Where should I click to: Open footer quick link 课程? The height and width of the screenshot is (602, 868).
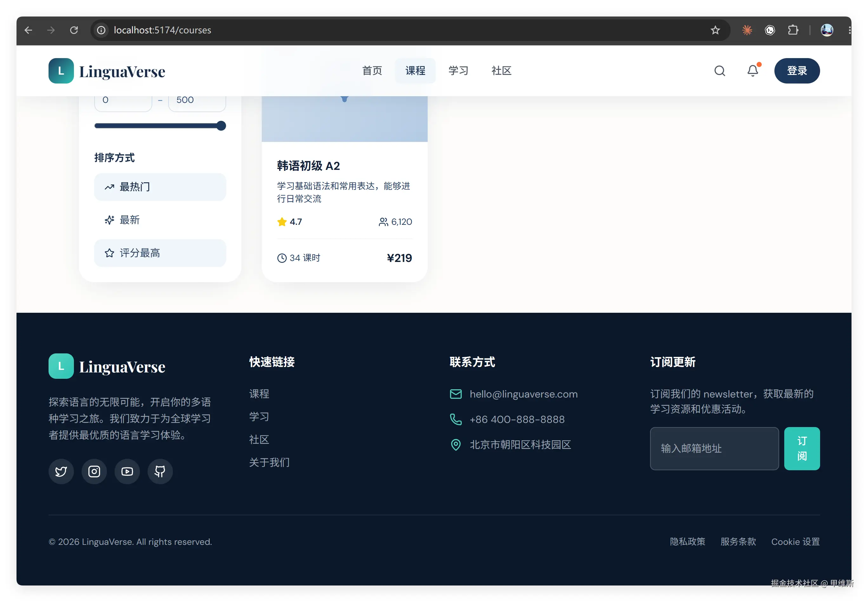coord(259,394)
